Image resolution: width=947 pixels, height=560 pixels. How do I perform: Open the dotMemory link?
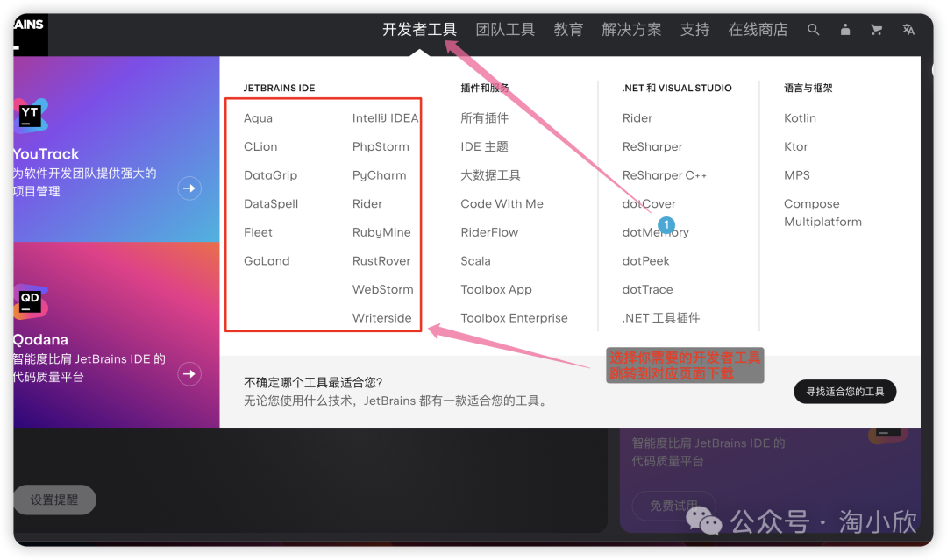[x=655, y=232]
